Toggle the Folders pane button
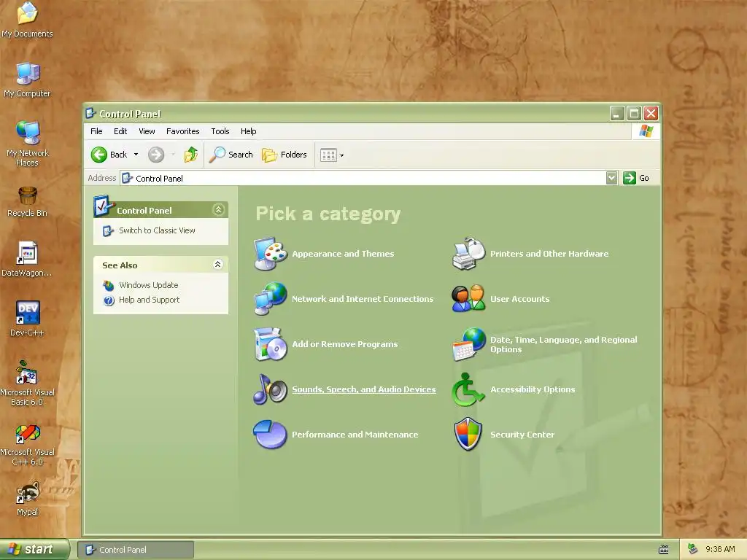The height and width of the screenshot is (560, 747). pyautogui.click(x=285, y=155)
